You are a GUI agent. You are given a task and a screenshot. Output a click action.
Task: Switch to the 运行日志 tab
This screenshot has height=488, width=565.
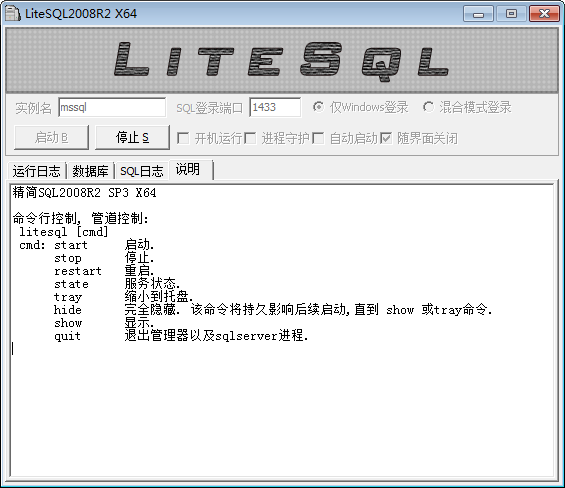[36, 171]
